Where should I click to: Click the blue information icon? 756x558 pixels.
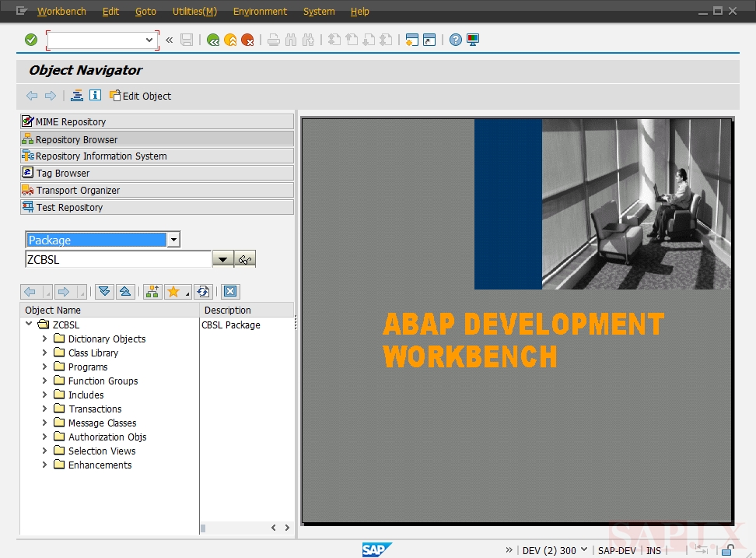coord(96,95)
